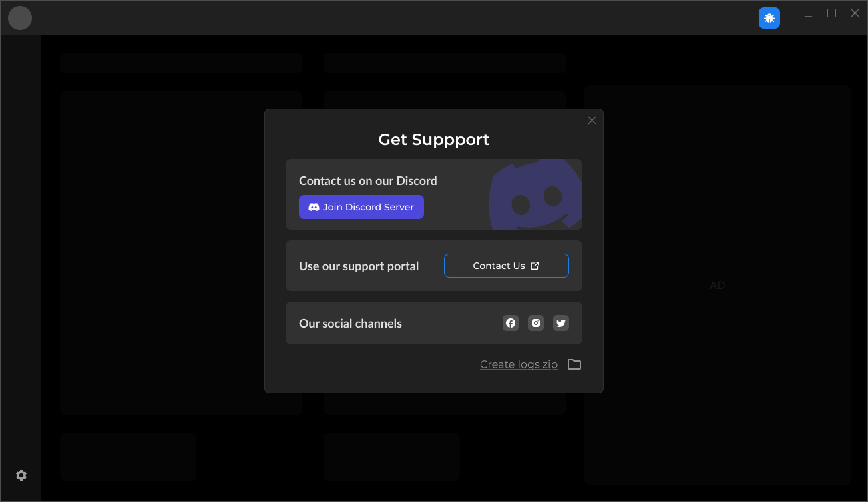The width and height of the screenshot is (868, 502).
Task: Select "Our social channels" text
Action: click(350, 324)
